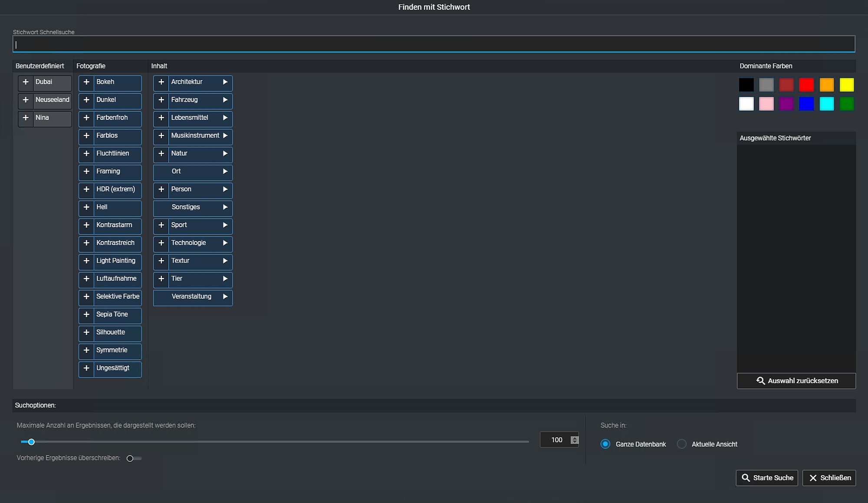The height and width of the screenshot is (503, 868).
Task: Expand the Architektur submenu arrow
Action: 225,82
